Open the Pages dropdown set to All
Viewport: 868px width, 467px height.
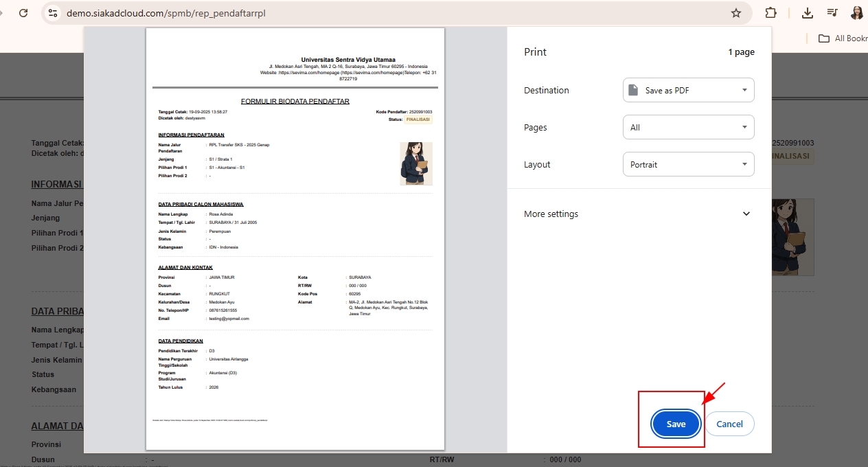point(688,127)
